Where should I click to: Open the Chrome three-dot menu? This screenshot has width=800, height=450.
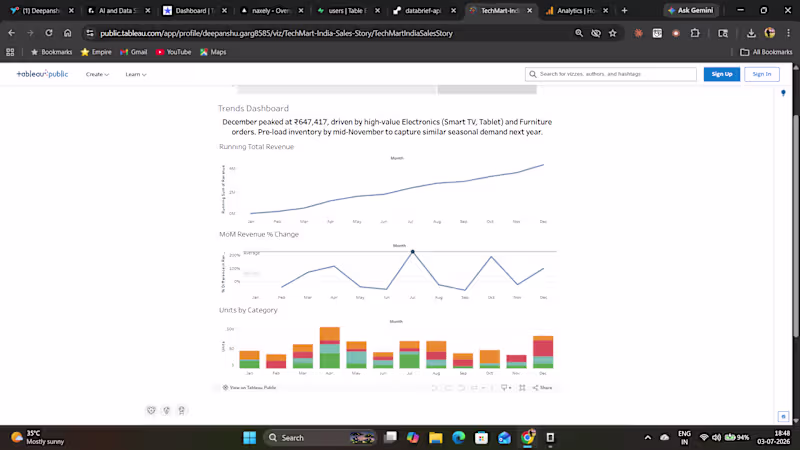coord(788,33)
